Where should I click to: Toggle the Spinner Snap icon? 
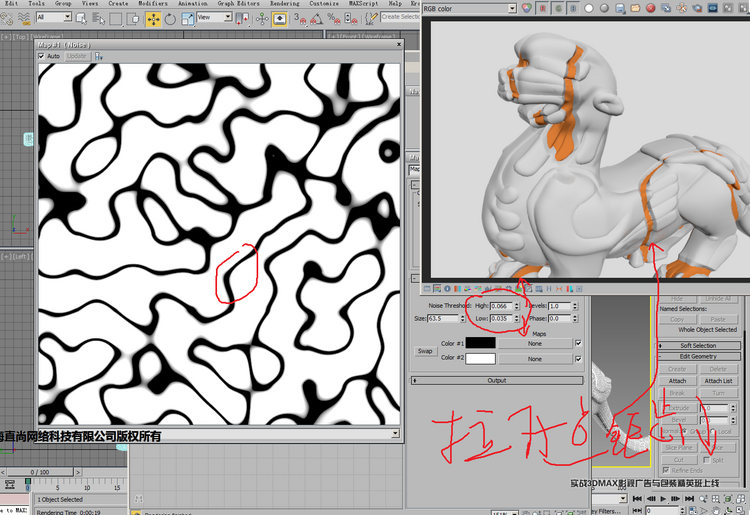351,19
